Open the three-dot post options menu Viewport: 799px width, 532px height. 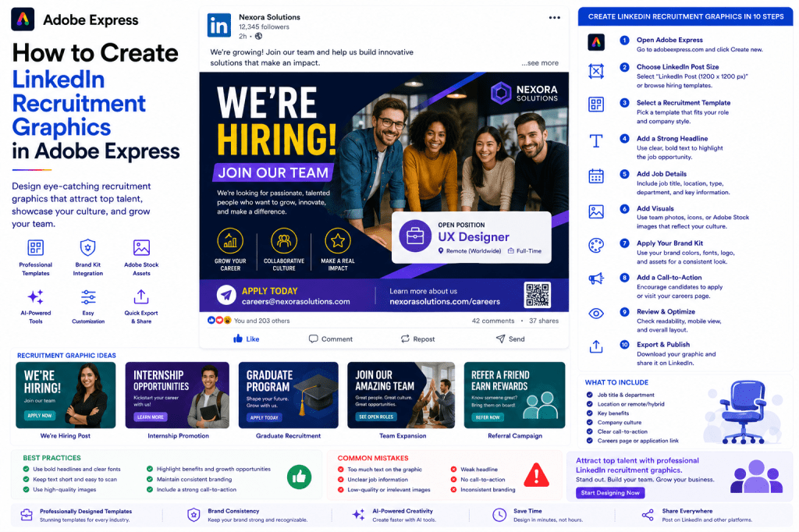pos(555,17)
